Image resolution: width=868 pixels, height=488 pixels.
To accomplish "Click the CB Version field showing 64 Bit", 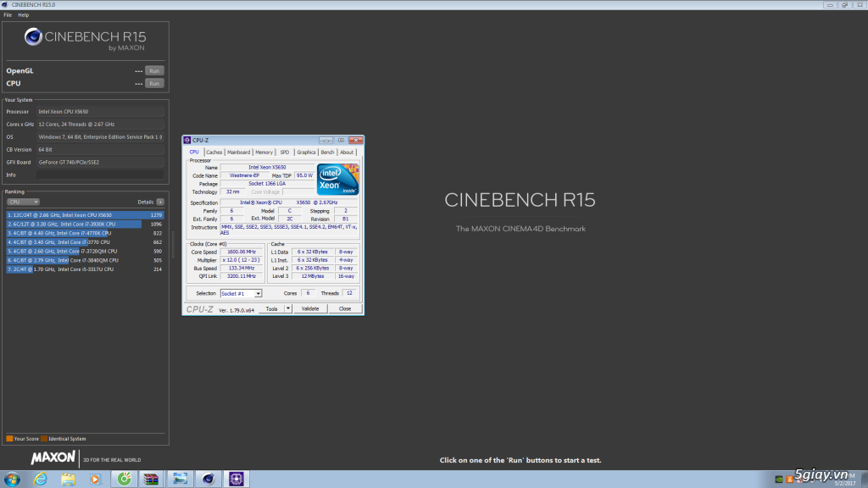I will (100, 149).
